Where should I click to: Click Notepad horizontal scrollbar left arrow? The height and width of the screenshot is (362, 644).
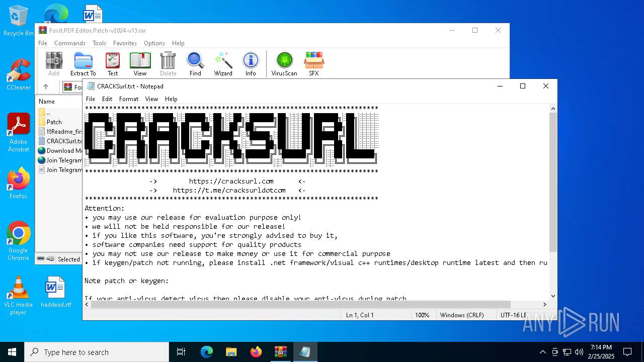pos(87,304)
